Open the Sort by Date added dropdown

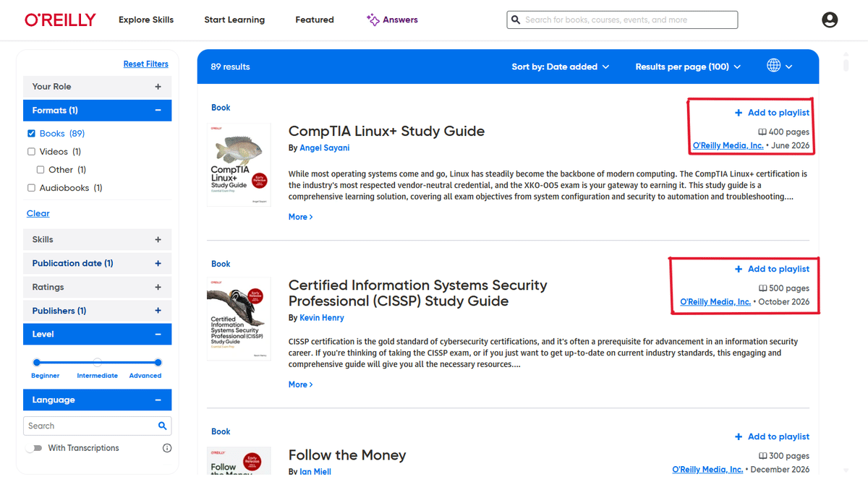tap(560, 66)
